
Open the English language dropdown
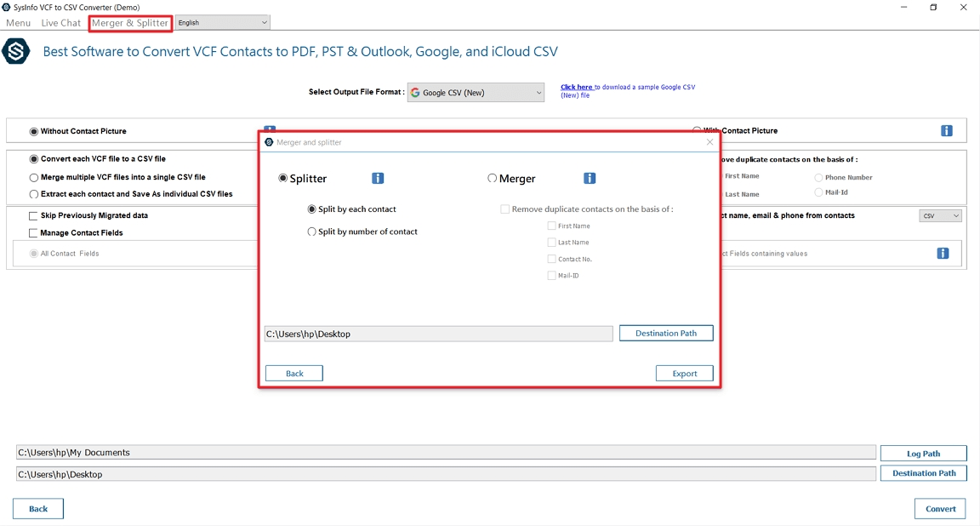click(223, 22)
